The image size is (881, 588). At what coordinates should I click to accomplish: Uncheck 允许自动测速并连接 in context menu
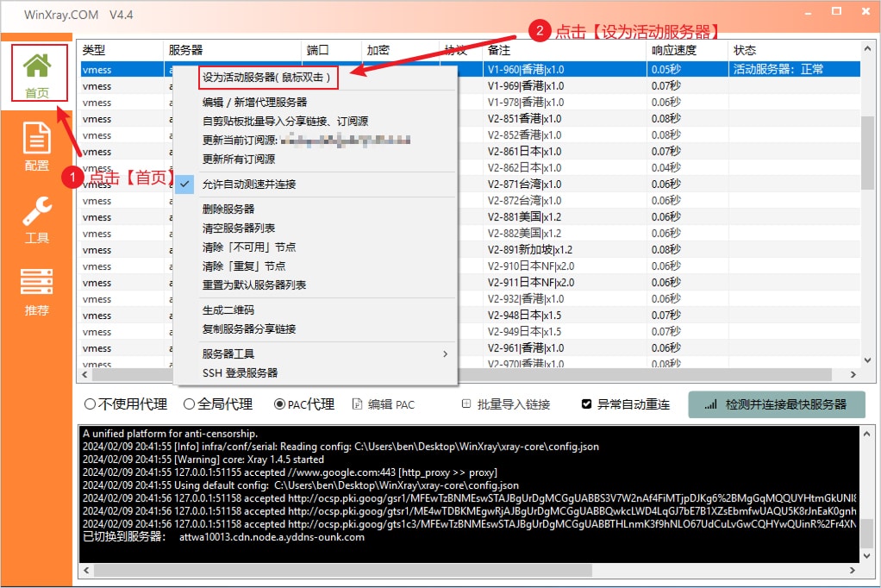click(249, 185)
